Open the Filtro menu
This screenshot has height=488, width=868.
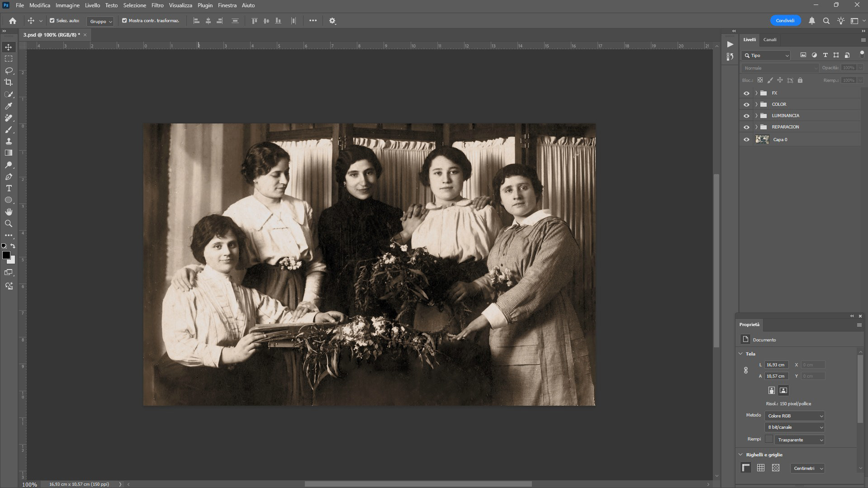pos(157,5)
